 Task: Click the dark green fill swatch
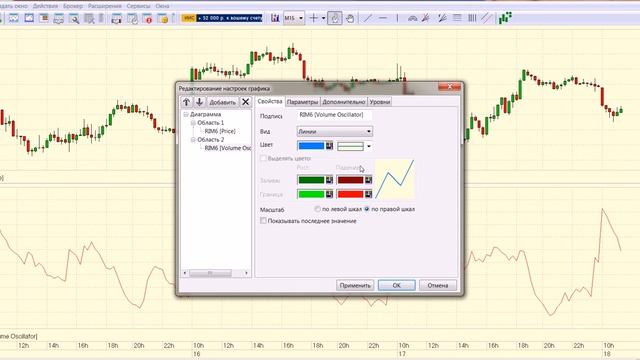point(311,180)
